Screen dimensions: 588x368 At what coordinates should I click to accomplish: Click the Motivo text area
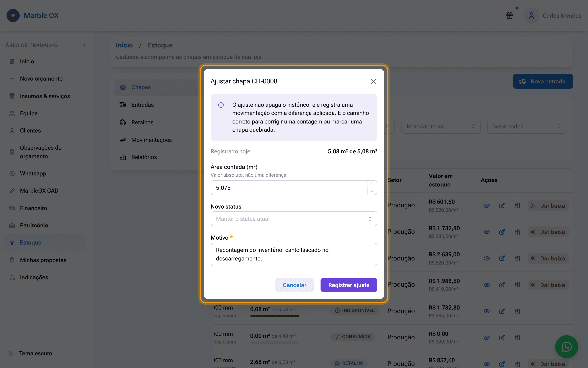tap(294, 254)
